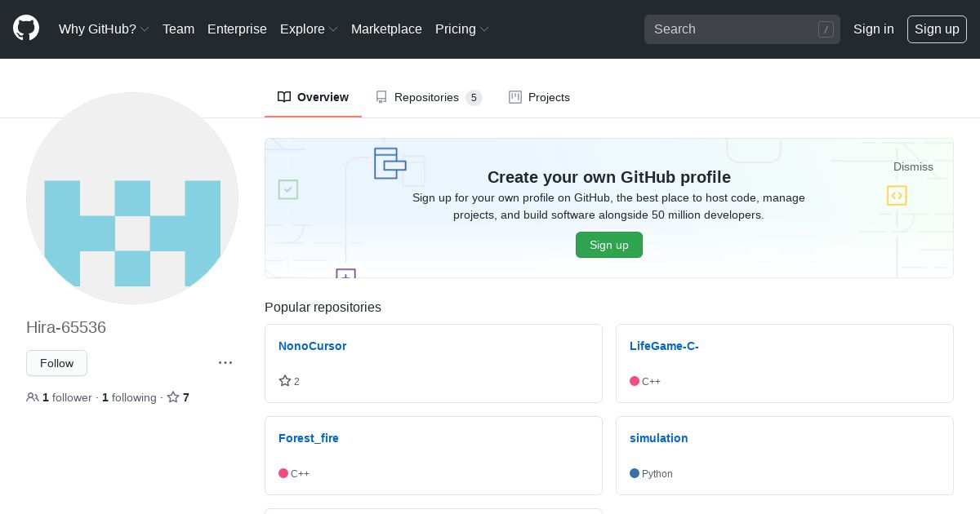Click the slash shortcut icon in the search box
The image size is (980, 514).
[x=826, y=29]
